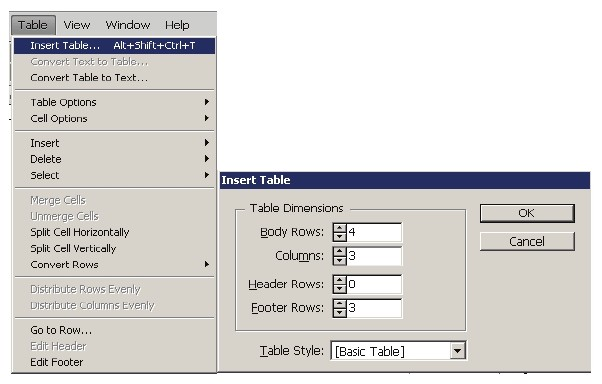
Task: Open the View menu
Action: click(x=77, y=25)
